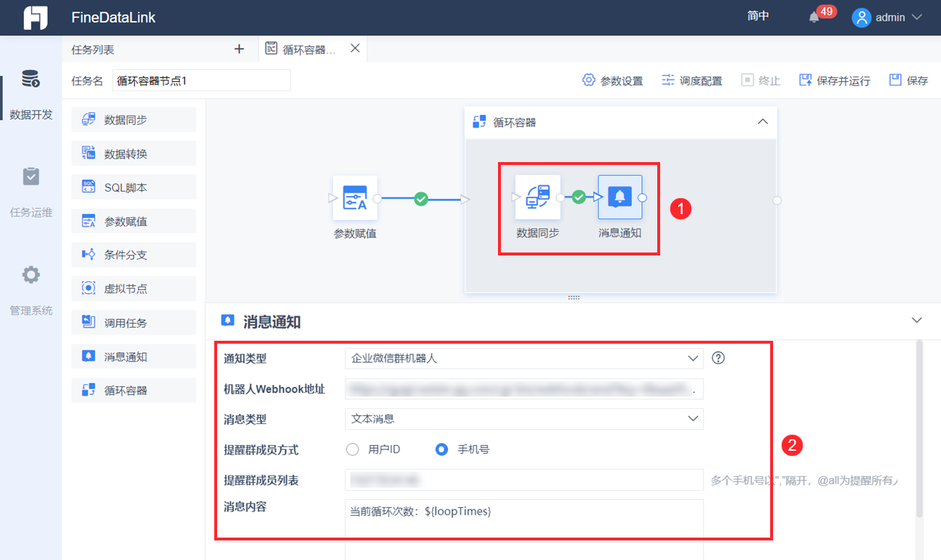
Task: Click the admin user avatar icon
Action: pos(861,17)
